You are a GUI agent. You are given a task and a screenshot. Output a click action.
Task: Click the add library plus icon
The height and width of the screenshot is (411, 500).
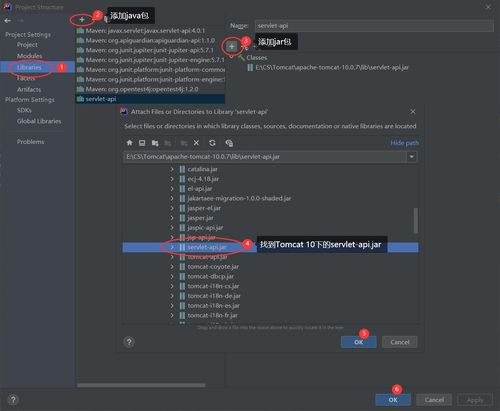[82, 20]
